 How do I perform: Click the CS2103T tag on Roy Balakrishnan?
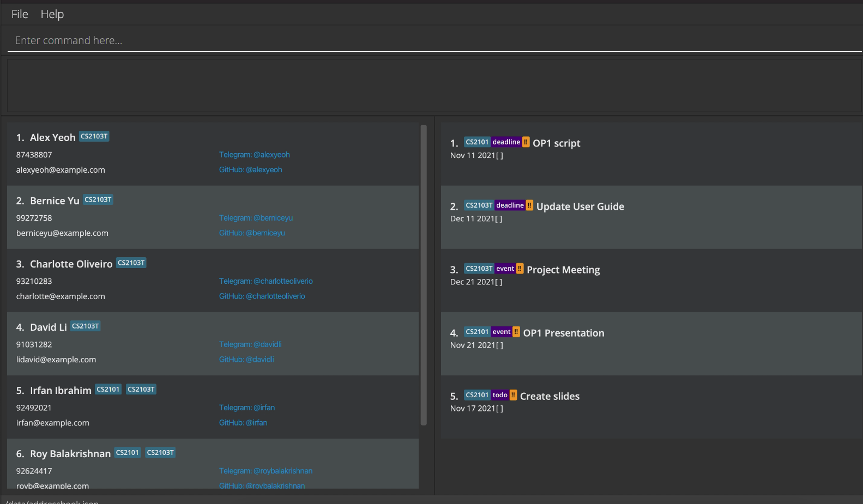(160, 452)
